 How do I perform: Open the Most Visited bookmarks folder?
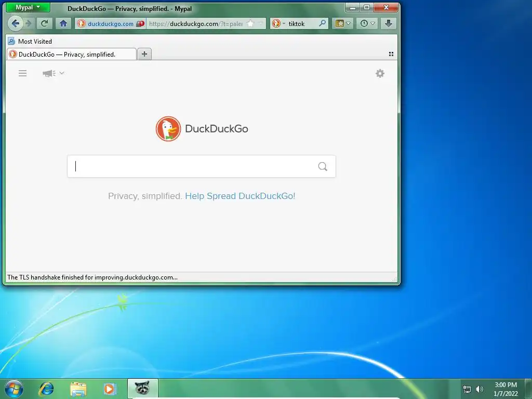click(x=30, y=42)
